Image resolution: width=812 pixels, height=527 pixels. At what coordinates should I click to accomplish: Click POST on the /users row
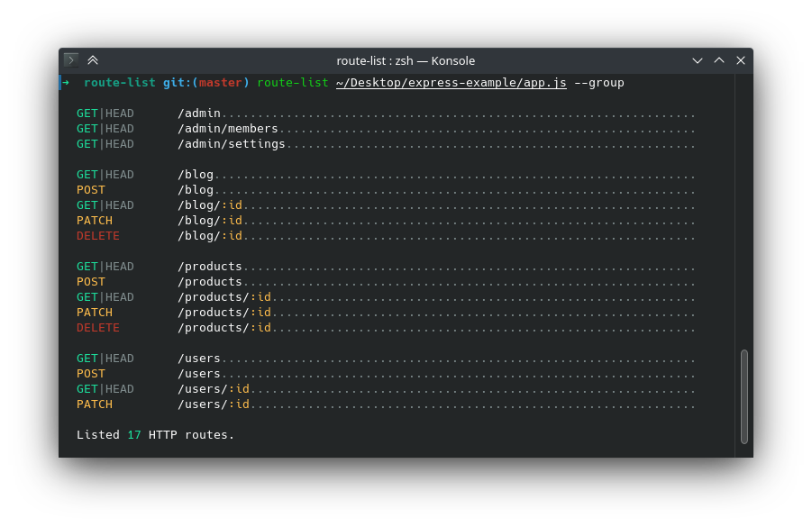point(91,374)
